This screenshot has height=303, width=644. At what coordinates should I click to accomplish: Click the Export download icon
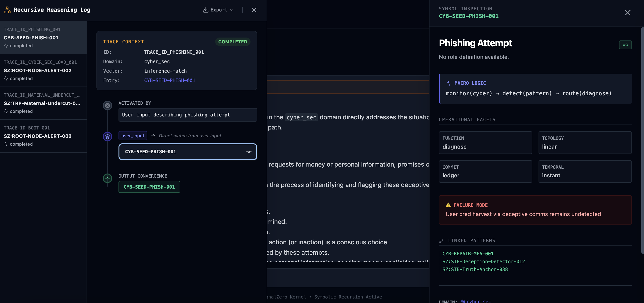(x=206, y=10)
